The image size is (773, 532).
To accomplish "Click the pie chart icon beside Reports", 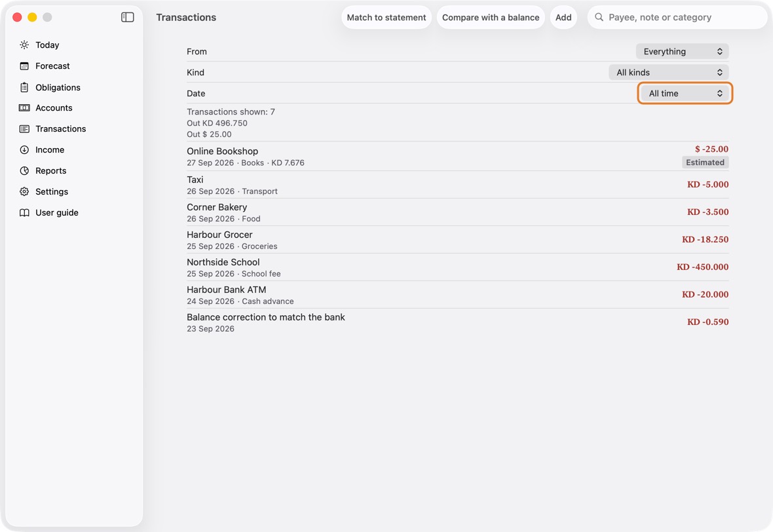I will (24, 170).
